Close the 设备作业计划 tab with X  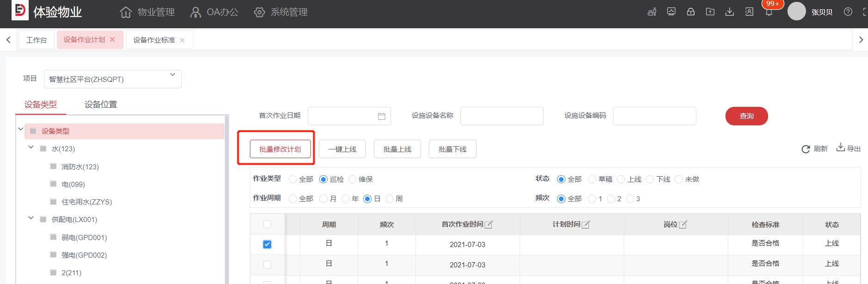(112, 40)
